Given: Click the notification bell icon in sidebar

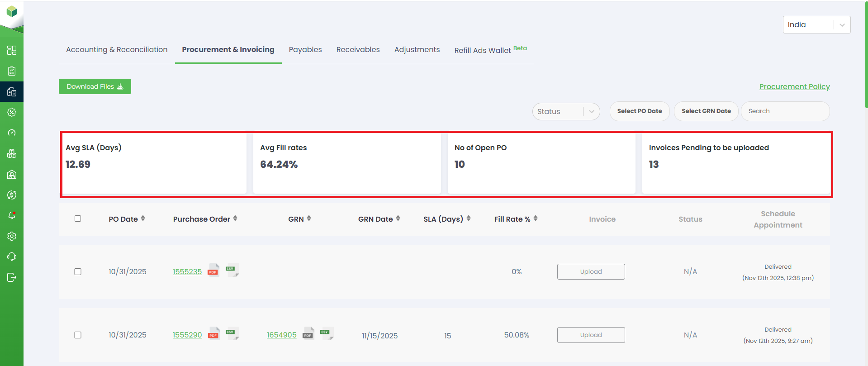Looking at the screenshot, I should (x=12, y=215).
